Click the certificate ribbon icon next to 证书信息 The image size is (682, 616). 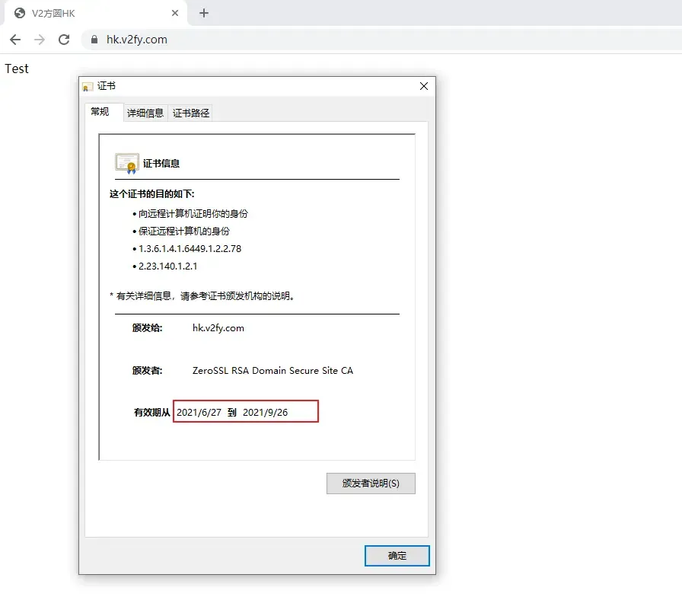click(x=126, y=162)
